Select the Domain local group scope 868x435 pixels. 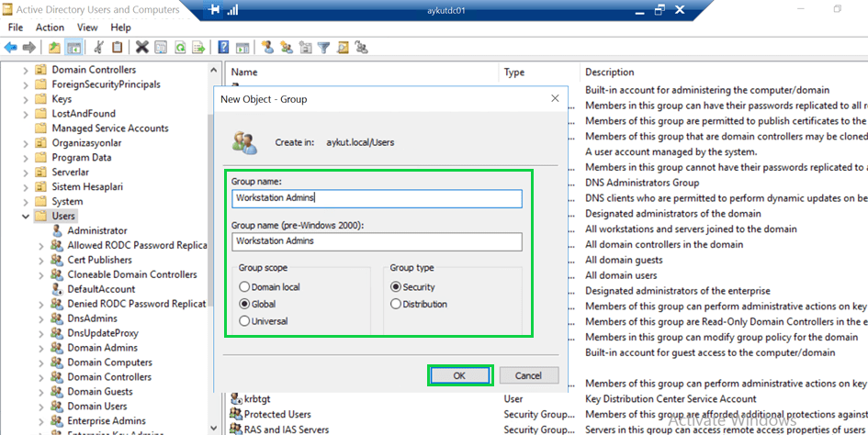click(244, 287)
